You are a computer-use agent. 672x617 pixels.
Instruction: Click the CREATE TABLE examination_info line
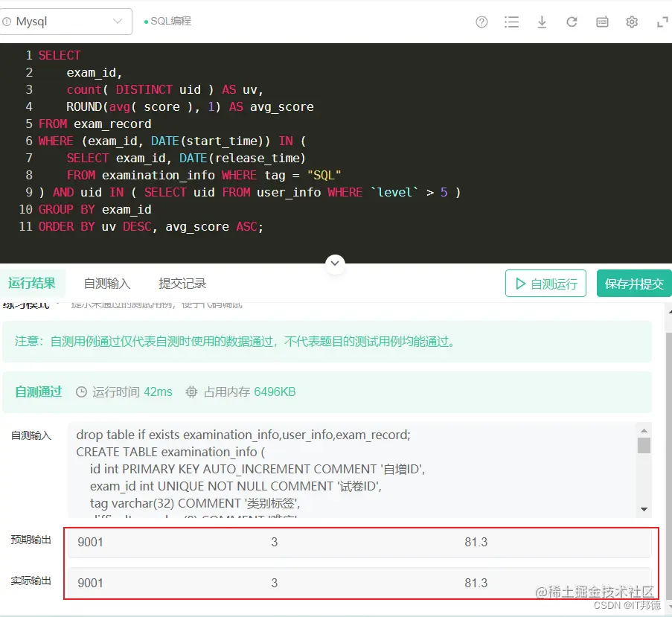click(170, 452)
